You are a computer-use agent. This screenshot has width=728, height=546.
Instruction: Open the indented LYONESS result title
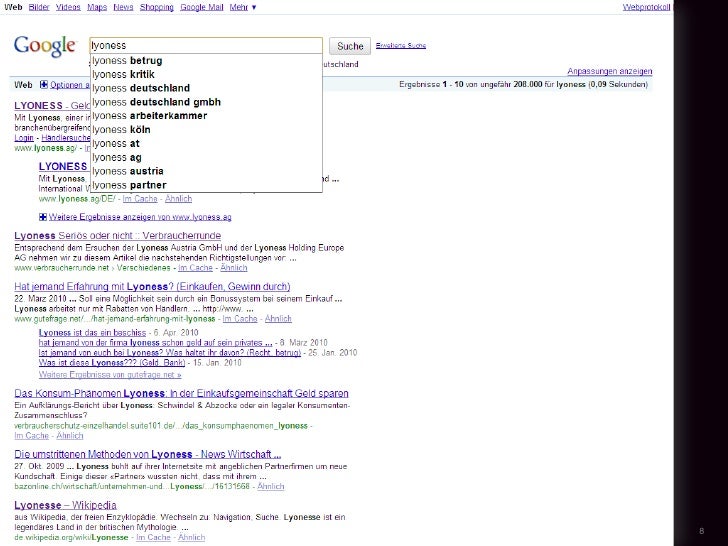(x=63, y=166)
